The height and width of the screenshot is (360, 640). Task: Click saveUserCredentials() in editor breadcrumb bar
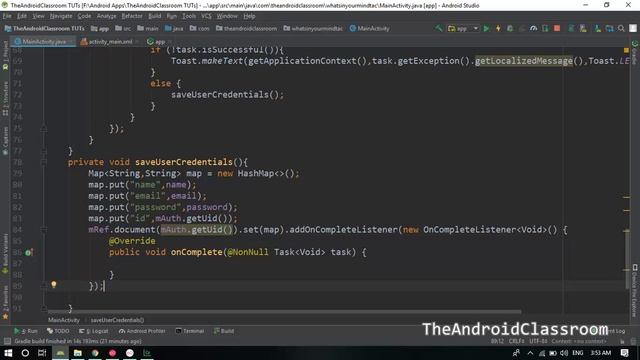click(x=117, y=320)
